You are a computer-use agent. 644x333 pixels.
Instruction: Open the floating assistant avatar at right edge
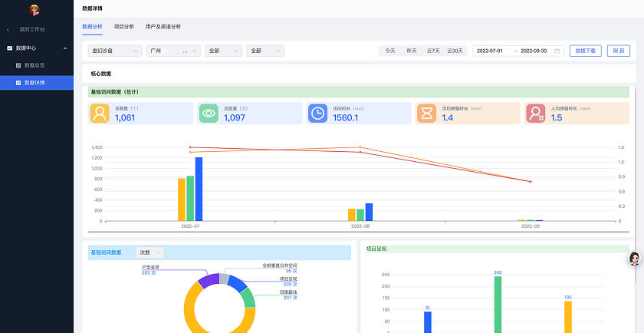635,259
